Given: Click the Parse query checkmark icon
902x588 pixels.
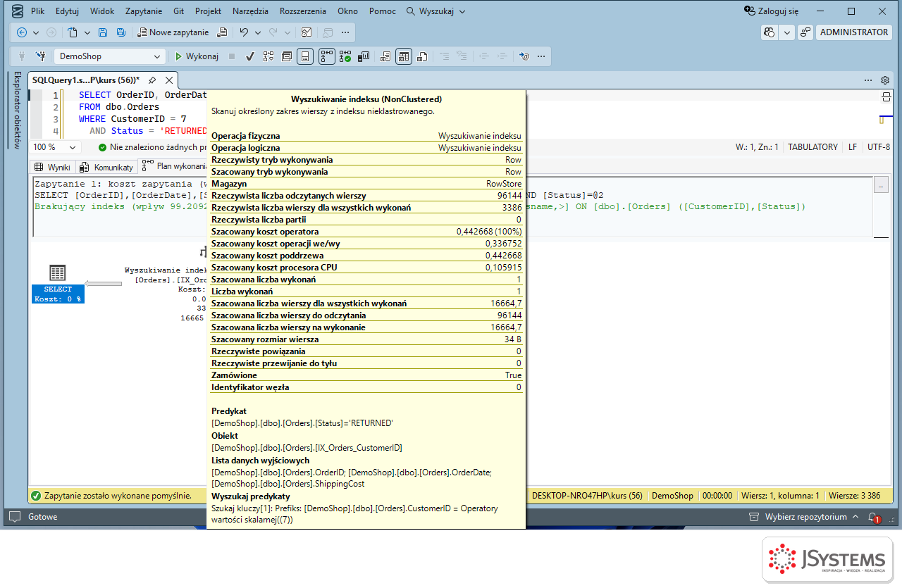Looking at the screenshot, I should pos(249,56).
